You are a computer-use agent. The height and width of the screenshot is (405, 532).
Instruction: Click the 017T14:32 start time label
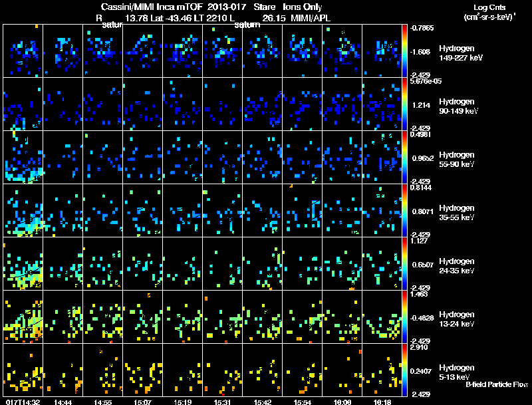23,402
